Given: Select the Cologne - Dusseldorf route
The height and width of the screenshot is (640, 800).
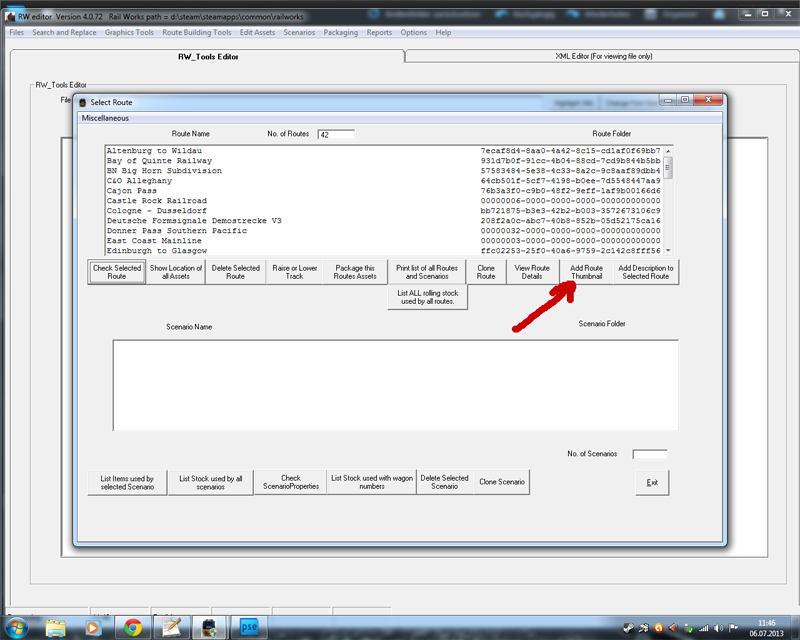Looking at the screenshot, I should point(383,211).
